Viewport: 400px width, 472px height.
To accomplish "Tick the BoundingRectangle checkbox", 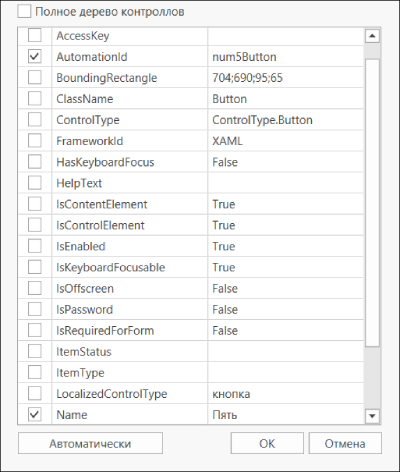I will coord(35,77).
